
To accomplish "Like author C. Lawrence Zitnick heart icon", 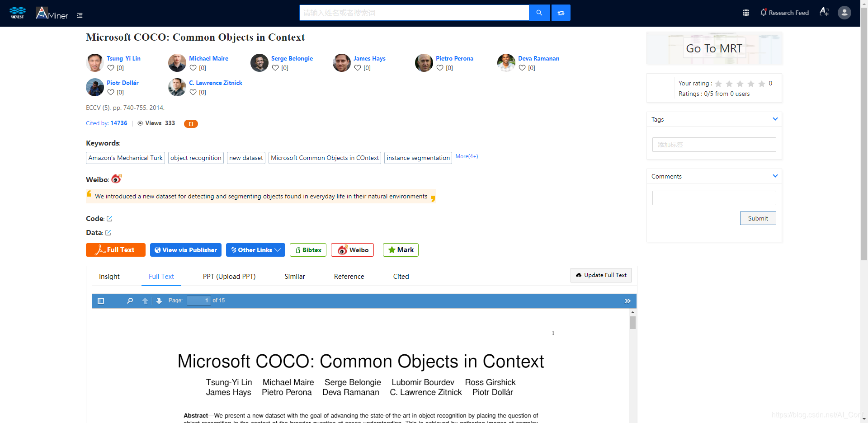I will 193,92.
